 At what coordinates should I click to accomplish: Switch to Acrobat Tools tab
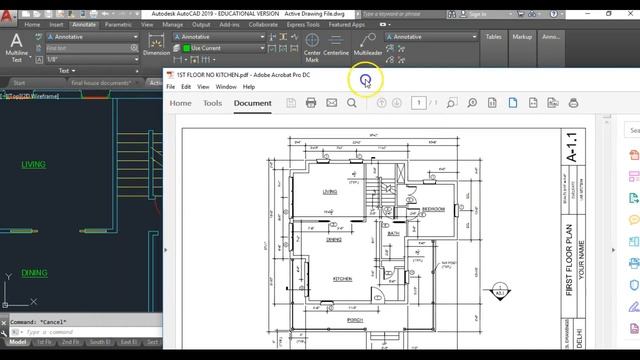[x=213, y=103]
